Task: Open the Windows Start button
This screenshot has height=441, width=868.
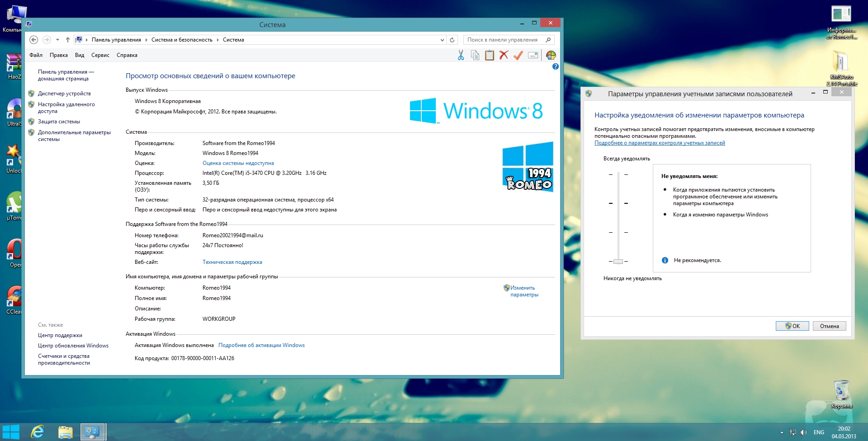Action: pos(10,432)
